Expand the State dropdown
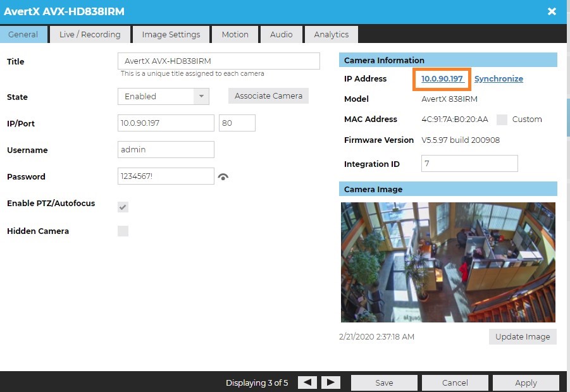 [201, 96]
